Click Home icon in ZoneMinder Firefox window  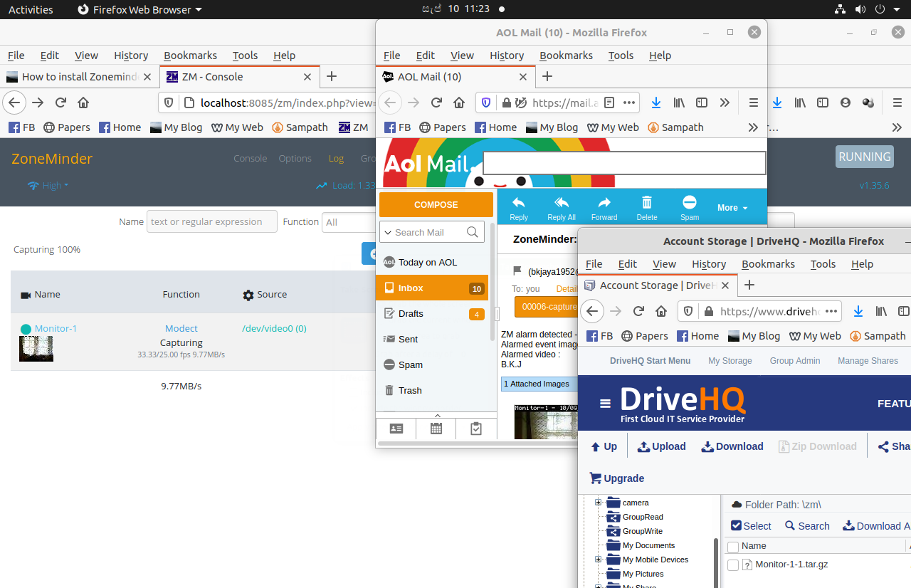(x=83, y=103)
